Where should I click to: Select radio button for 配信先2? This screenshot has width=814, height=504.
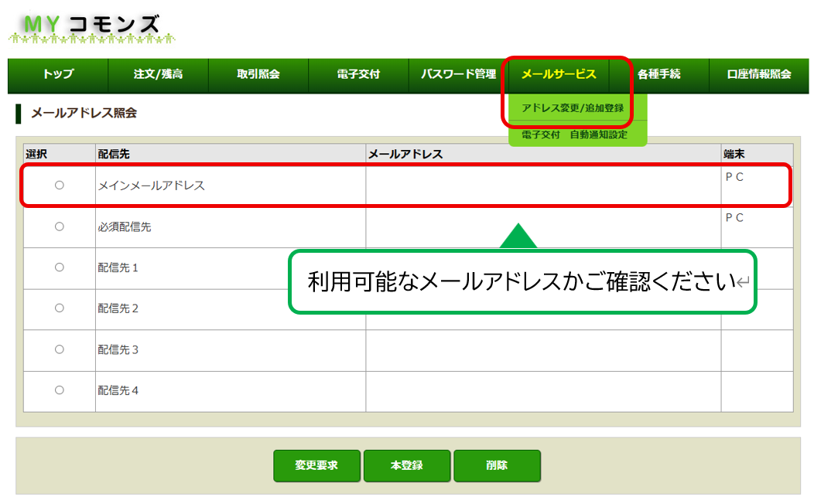[60, 308]
